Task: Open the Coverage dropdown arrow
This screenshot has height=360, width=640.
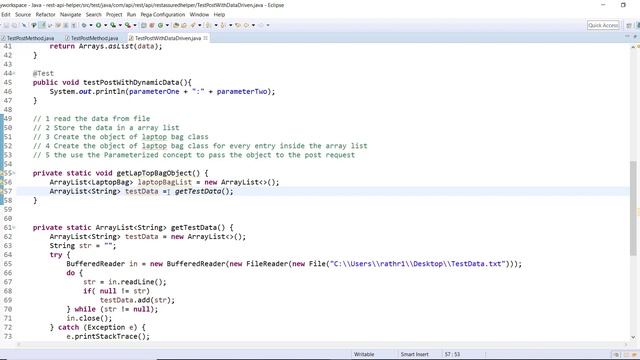Action: [x=120, y=25]
